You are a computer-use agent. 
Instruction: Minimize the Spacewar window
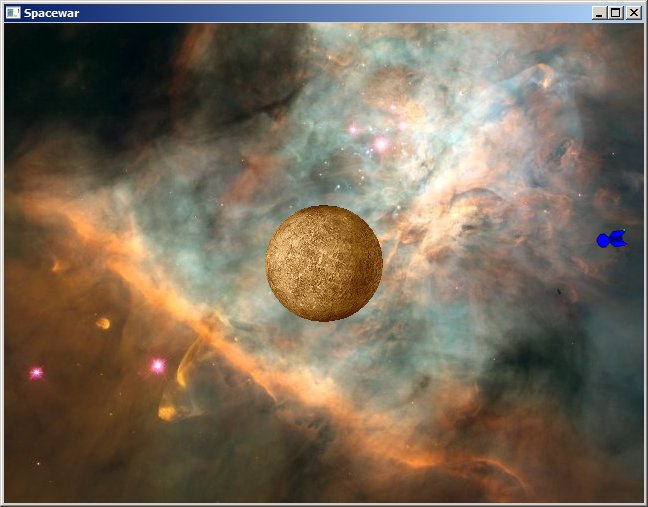[x=599, y=13]
